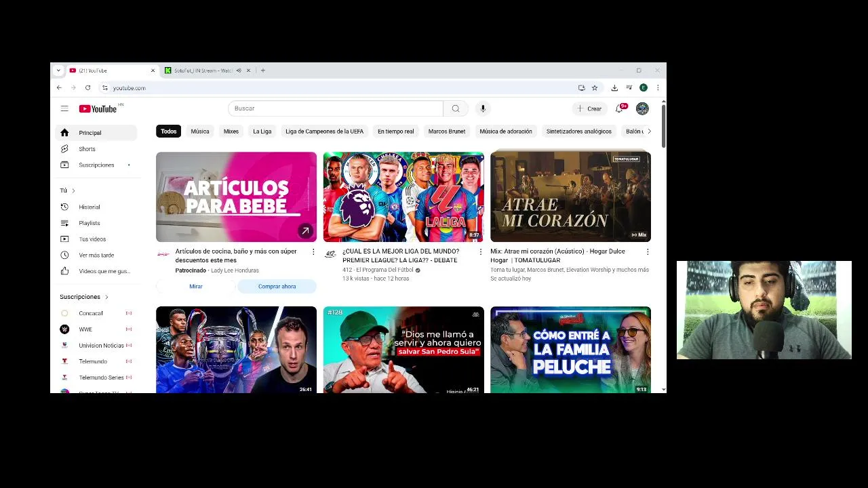This screenshot has height=488, width=868.
Task: Close the YouTube browser tab
Action: [x=153, y=70]
